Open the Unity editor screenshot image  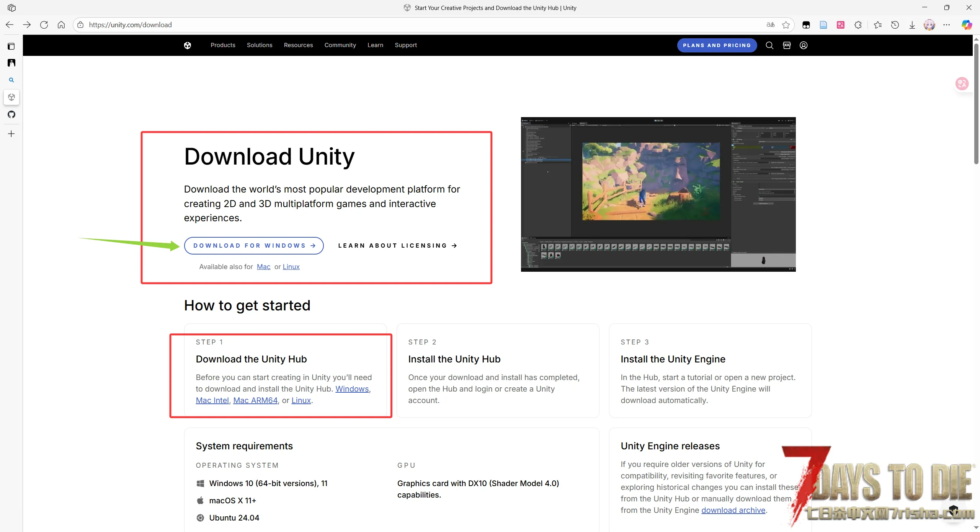[658, 194]
